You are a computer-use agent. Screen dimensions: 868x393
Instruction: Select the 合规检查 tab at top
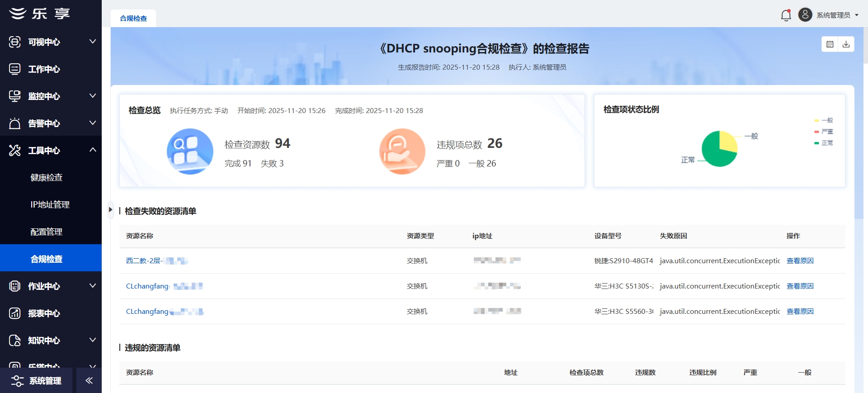pyautogui.click(x=133, y=19)
